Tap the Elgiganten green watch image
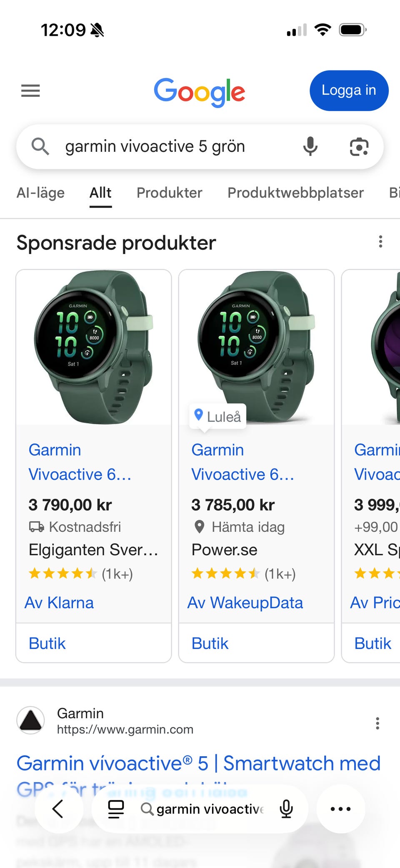The image size is (400, 868). tap(93, 347)
